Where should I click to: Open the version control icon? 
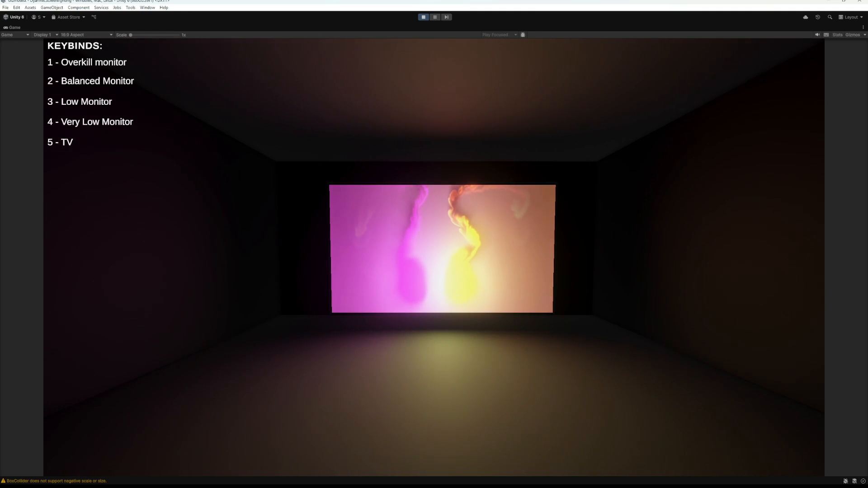pos(94,17)
